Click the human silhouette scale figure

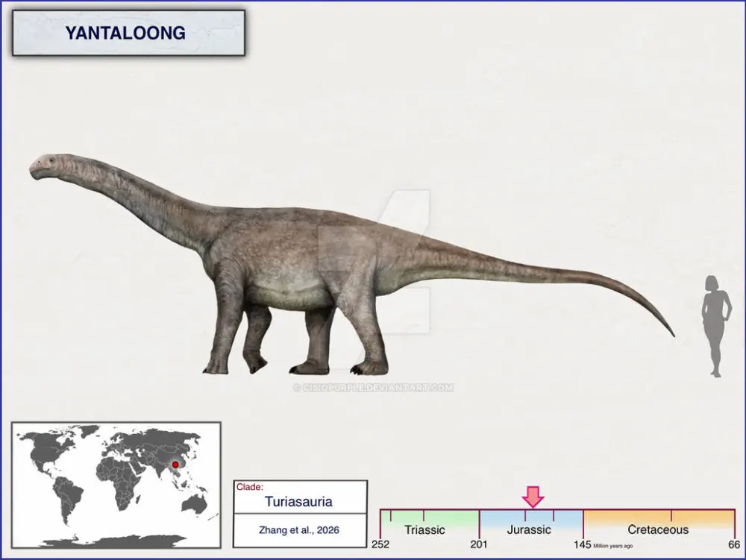pos(717,326)
